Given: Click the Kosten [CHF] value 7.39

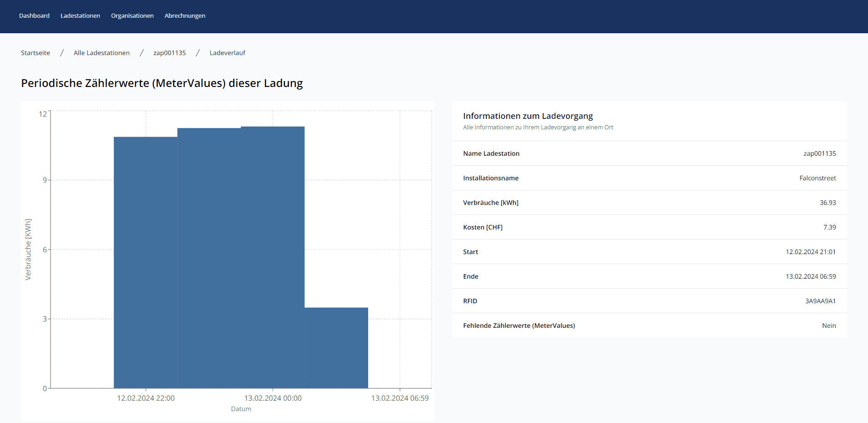Looking at the screenshot, I should point(829,227).
